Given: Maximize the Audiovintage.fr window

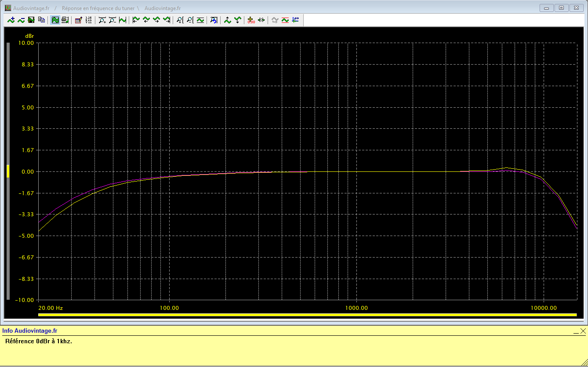Looking at the screenshot, I should (x=561, y=8).
